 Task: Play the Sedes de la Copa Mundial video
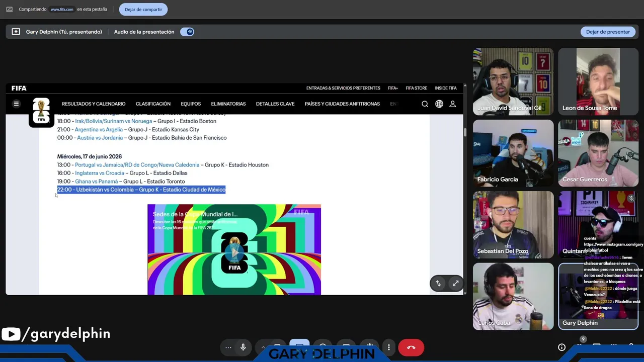(234, 253)
